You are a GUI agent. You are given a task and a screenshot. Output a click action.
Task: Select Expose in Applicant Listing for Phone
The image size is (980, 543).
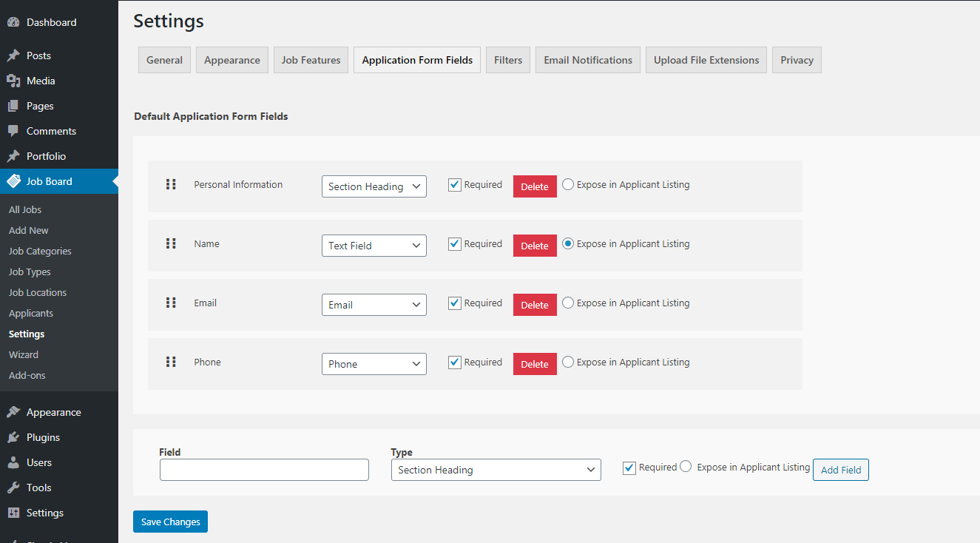point(568,362)
